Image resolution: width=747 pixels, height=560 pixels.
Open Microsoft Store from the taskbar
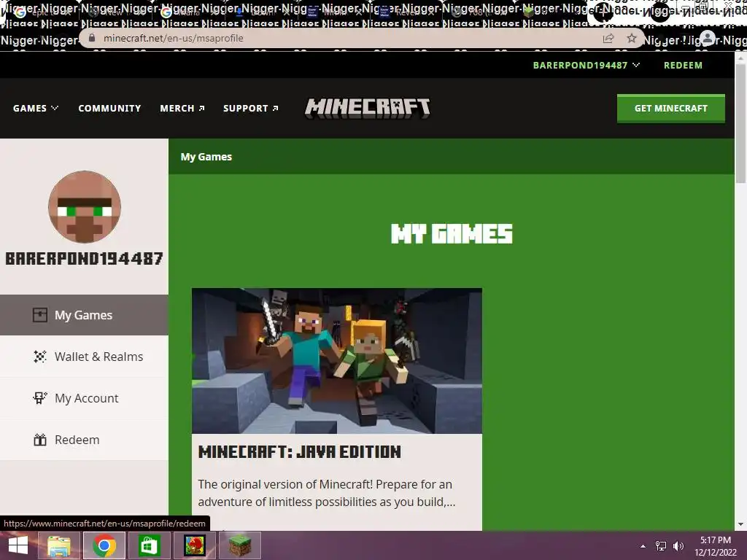(x=149, y=545)
